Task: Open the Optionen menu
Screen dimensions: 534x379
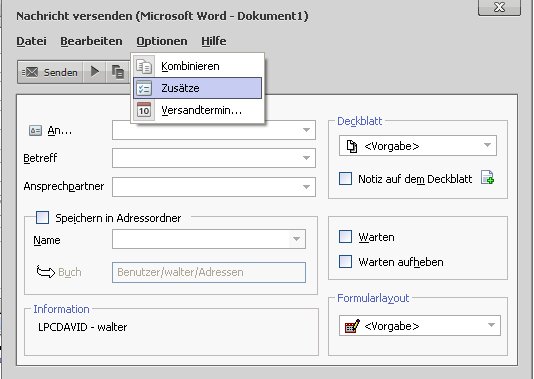Action: coord(162,41)
